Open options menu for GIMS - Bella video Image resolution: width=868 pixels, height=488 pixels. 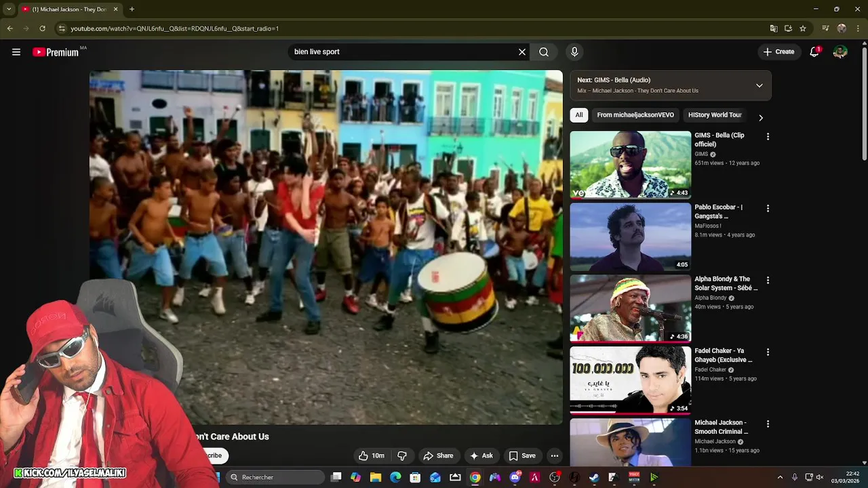click(x=768, y=137)
